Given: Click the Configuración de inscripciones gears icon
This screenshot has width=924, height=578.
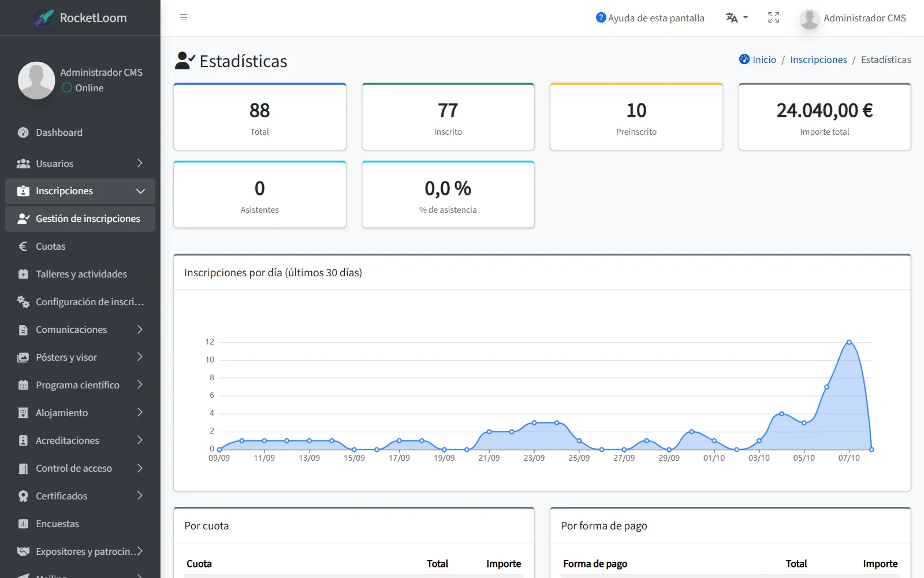Looking at the screenshot, I should coord(23,302).
